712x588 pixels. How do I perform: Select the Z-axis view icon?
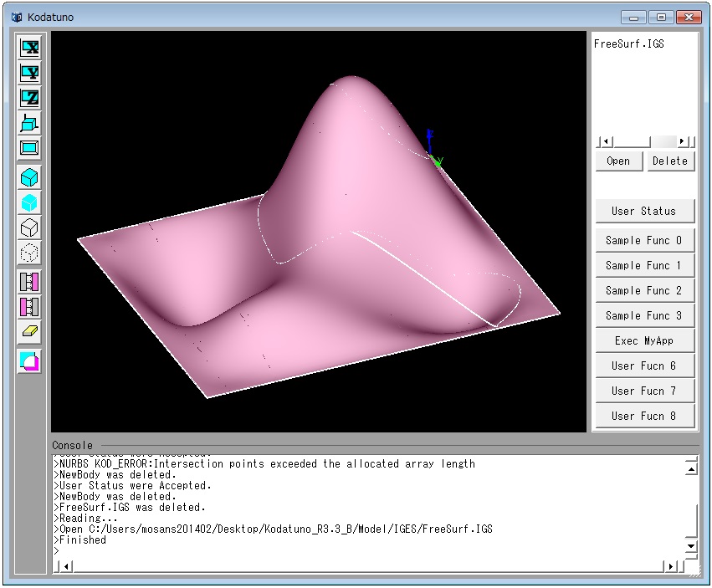(30, 98)
